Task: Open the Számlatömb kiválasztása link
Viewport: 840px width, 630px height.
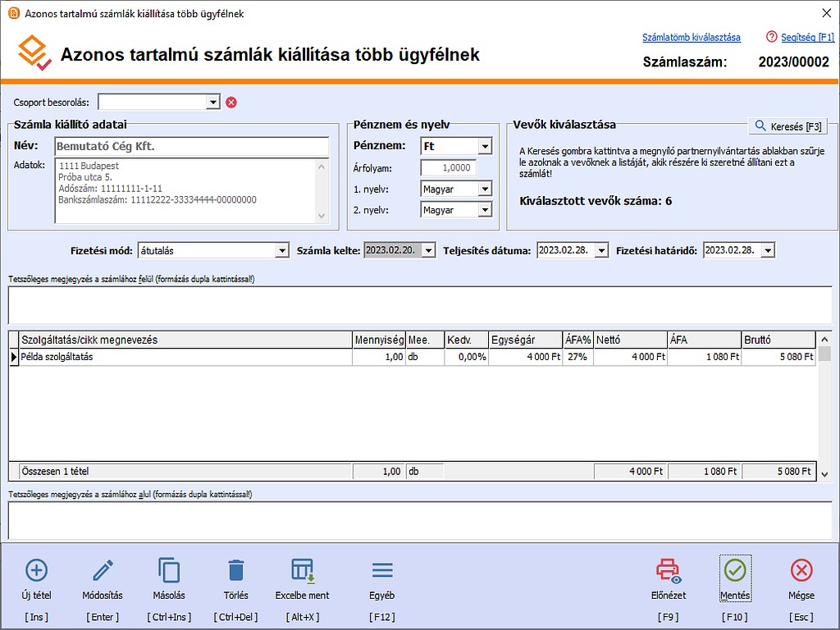Action: click(x=691, y=38)
